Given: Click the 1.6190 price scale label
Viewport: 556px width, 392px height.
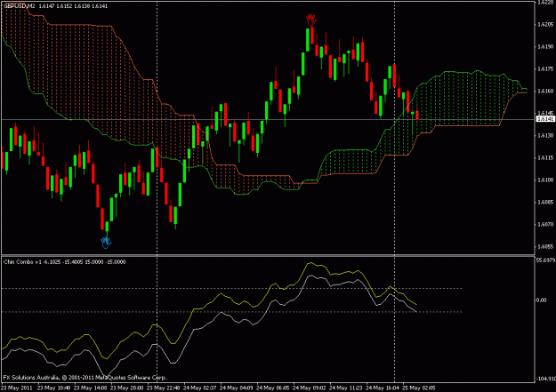Looking at the screenshot, I should coord(545,47).
